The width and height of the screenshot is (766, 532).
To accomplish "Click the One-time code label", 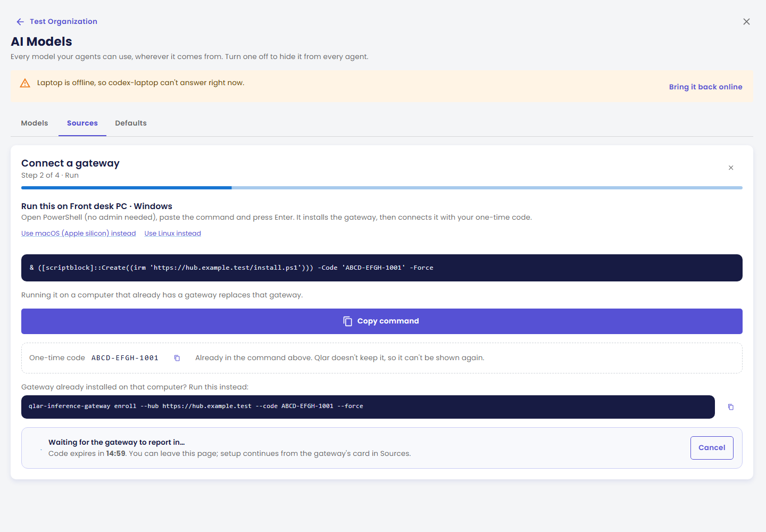I will (x=57, y=358).
